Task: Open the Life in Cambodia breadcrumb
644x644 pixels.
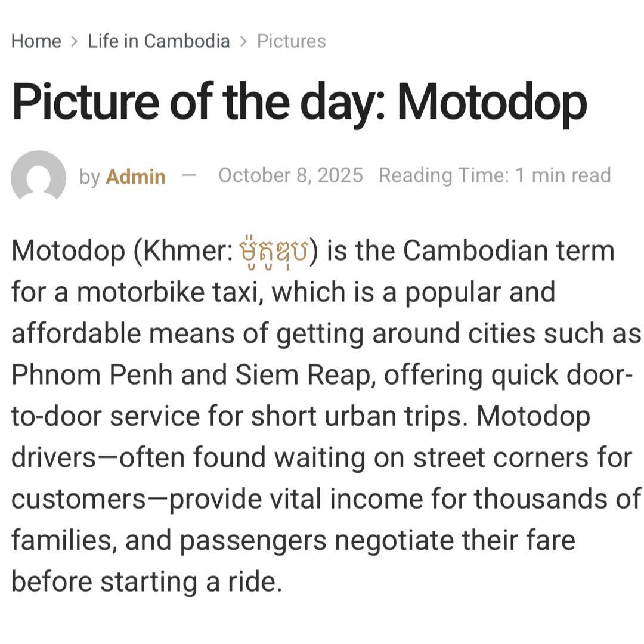Action: click(x=159, y=41)
